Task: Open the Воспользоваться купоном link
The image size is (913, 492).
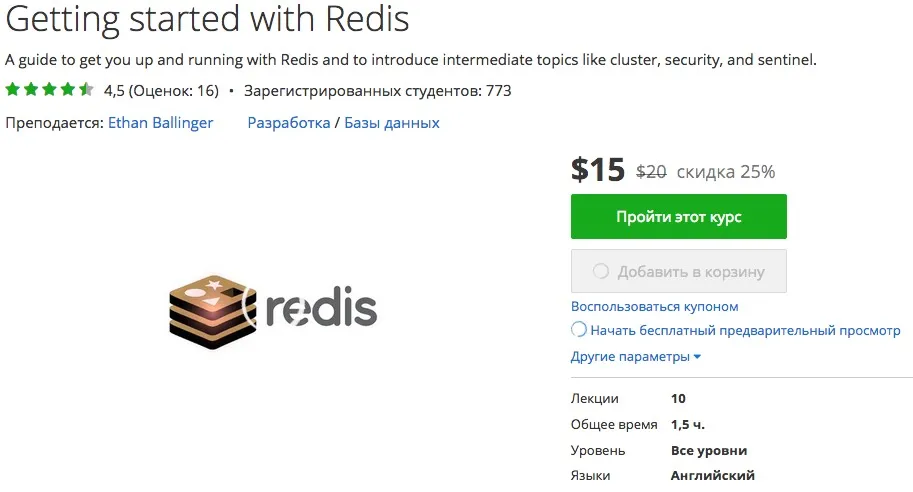Action: click(x=654, y=306)
